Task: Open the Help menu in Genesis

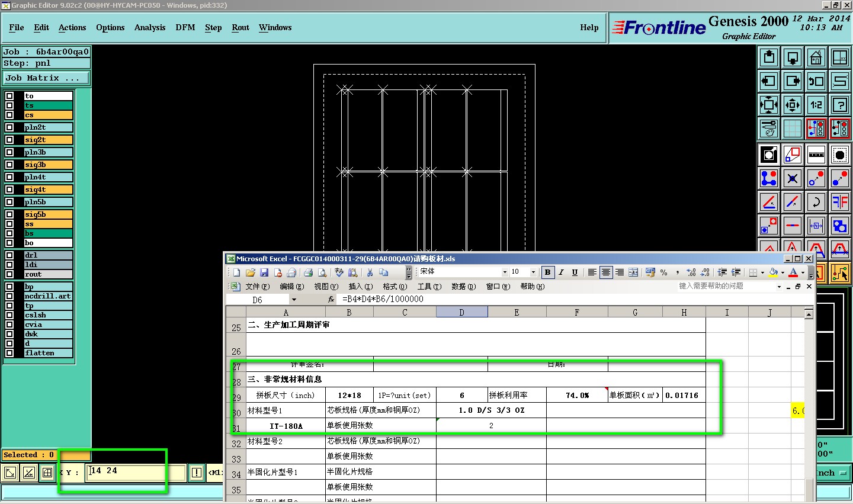Action: click(589, 28)
